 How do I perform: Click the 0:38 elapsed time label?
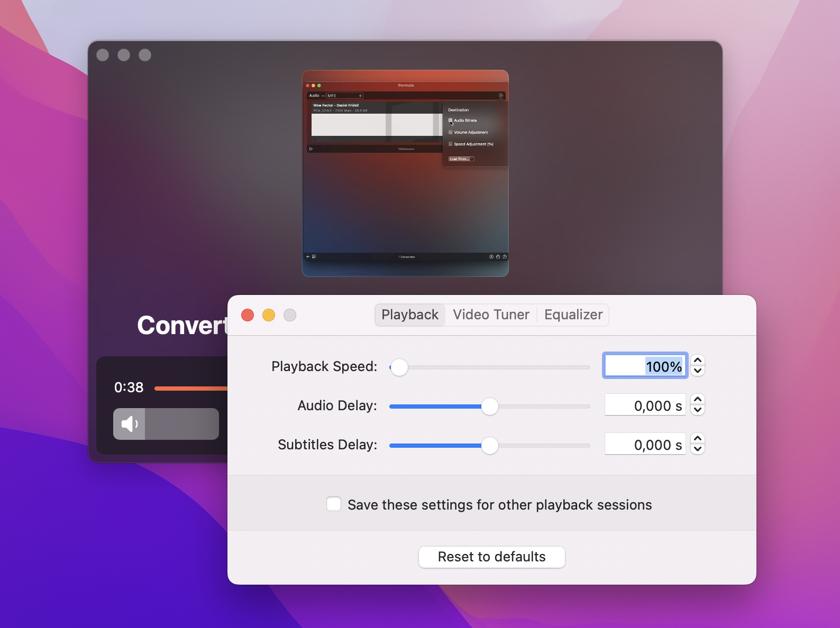129,387
